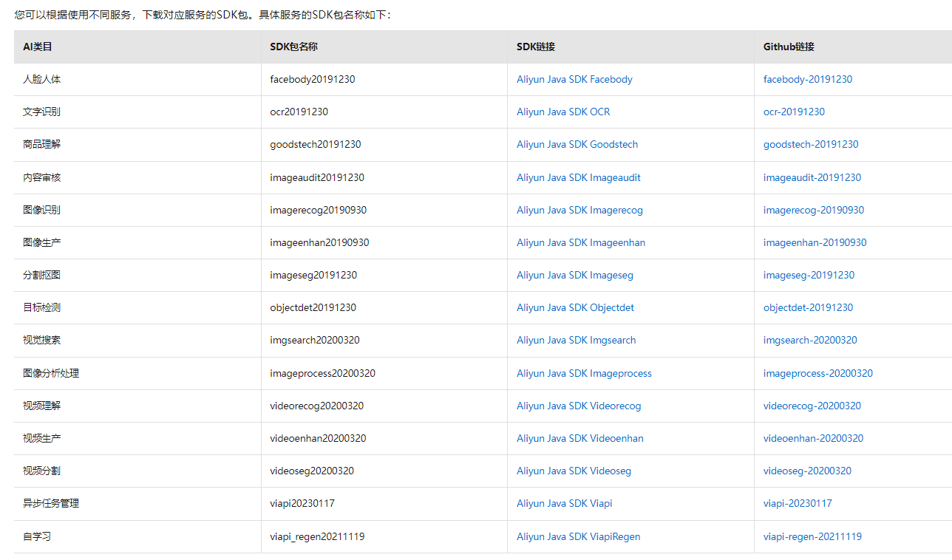
Task: Open the Aliyun Java SDK Videoenhan link
Action: click(x=580, y=438)
